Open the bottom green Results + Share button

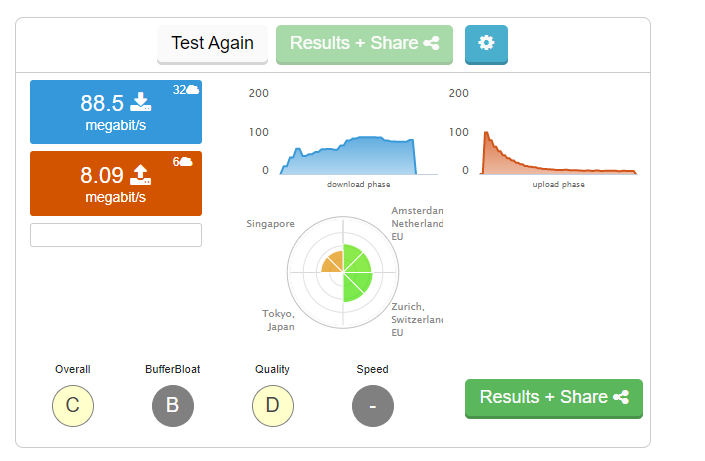coord(553,398)
